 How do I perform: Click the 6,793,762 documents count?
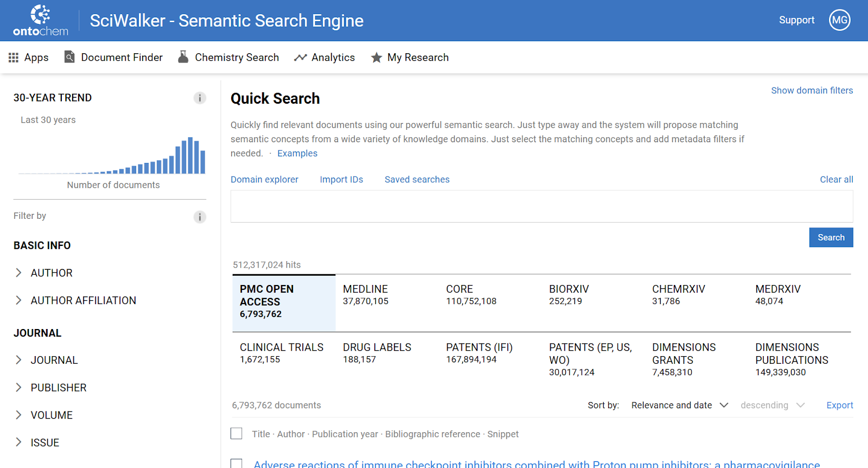point(277,405)
